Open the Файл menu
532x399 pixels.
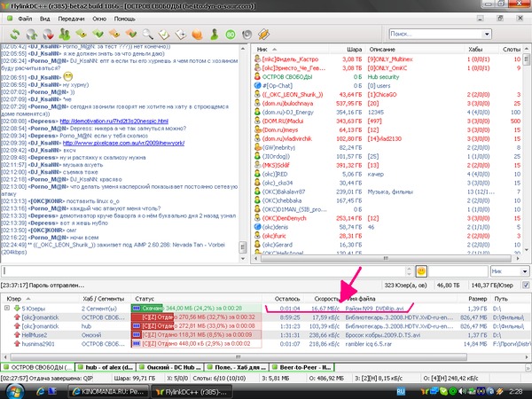[25, 19]
